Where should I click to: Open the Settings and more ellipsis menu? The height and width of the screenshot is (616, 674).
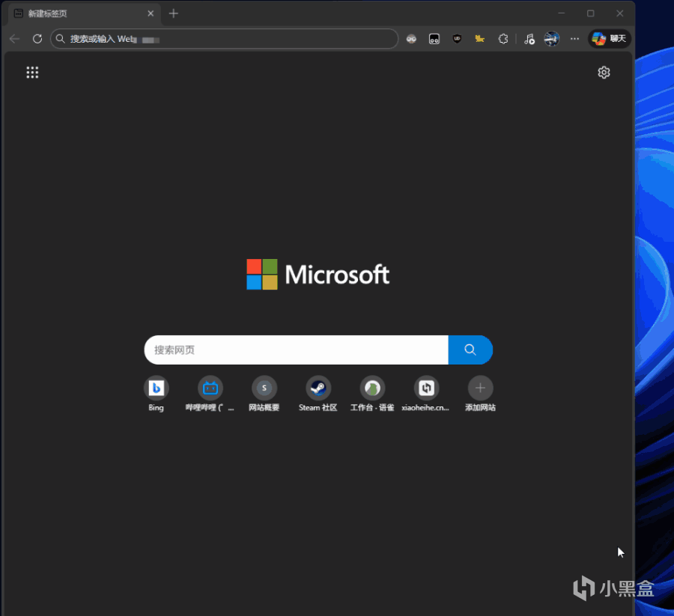click(574, 39)
